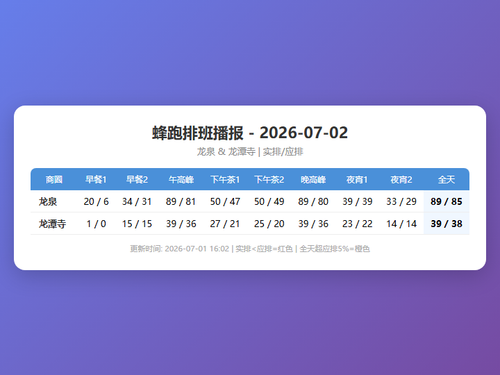The width and height of the screenshot is (500, 375).
Task: Click 龙潭寺's 午高峰 cell 39 / 36
Action: pyautogui.click(x=181, y=224)
